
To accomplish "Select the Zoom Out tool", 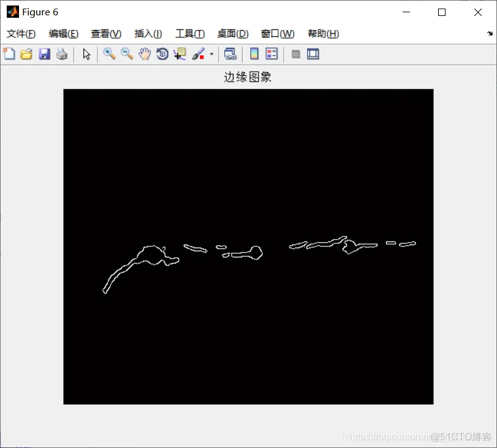I will pyautogui.click(x=126, y=54).
